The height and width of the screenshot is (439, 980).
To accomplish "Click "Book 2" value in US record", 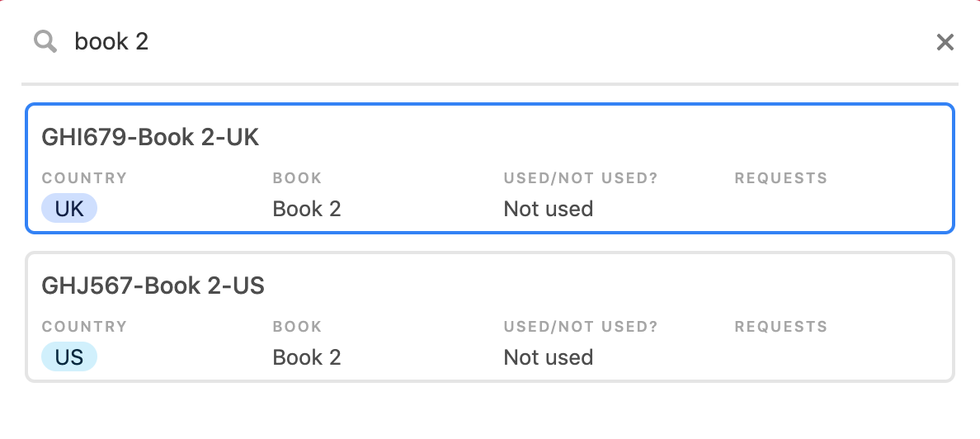I will pyautogui.click(x=307, y=357).
